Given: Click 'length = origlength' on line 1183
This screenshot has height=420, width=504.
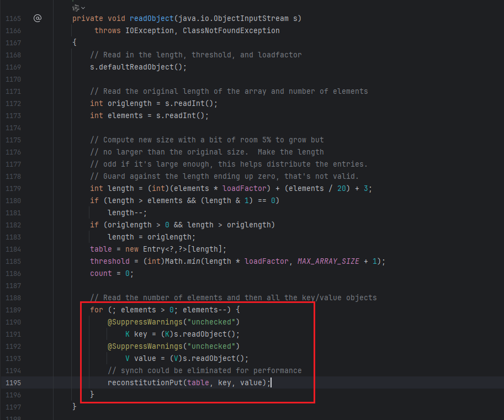Looking at the screenshot, I should [151, 237].
